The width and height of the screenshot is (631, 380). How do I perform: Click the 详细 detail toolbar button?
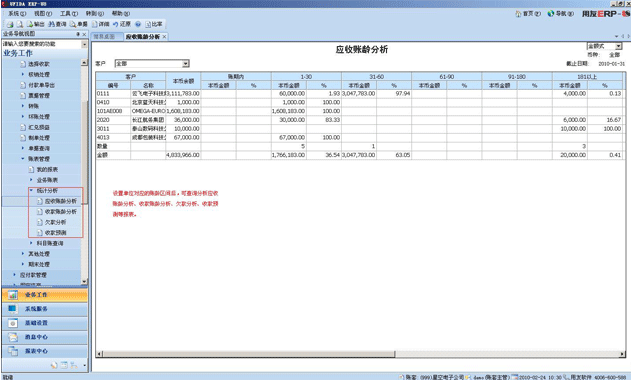click(x=101, y=25)
